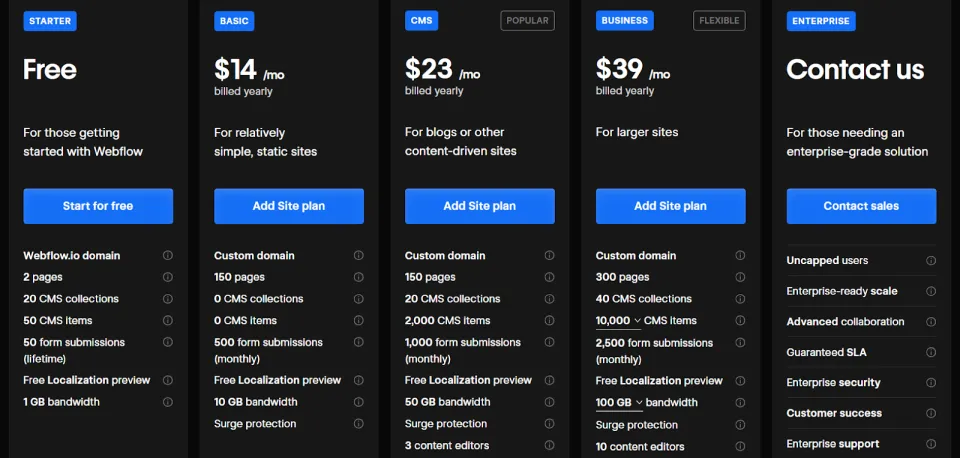Click info icon for 1 GB bandwidth
Viewport: 960px width, 458px height.
(168, 402)
